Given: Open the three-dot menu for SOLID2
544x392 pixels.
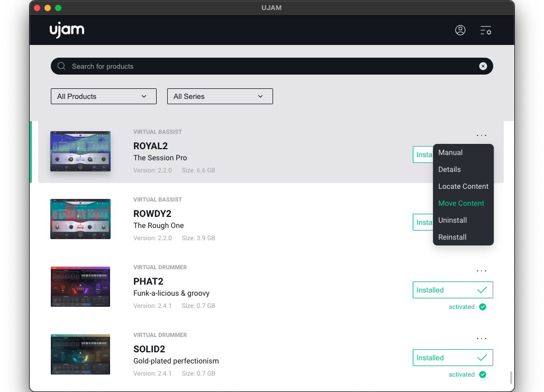Looking at the screenshot, I should pos(481,338).
